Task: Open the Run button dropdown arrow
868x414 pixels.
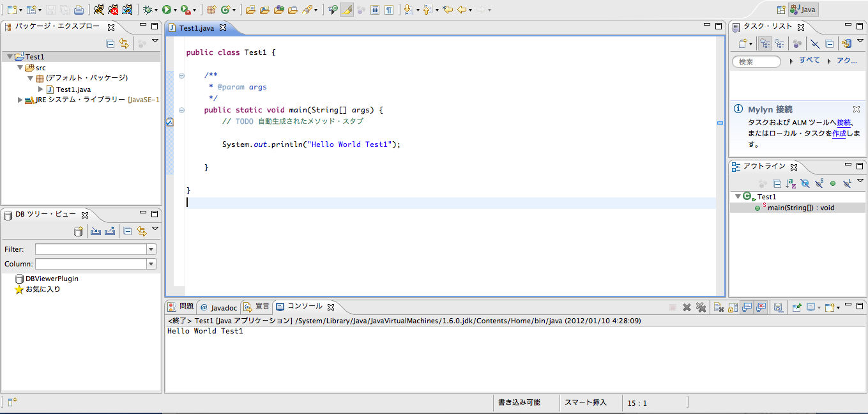Action: click(x=174, y=10)
